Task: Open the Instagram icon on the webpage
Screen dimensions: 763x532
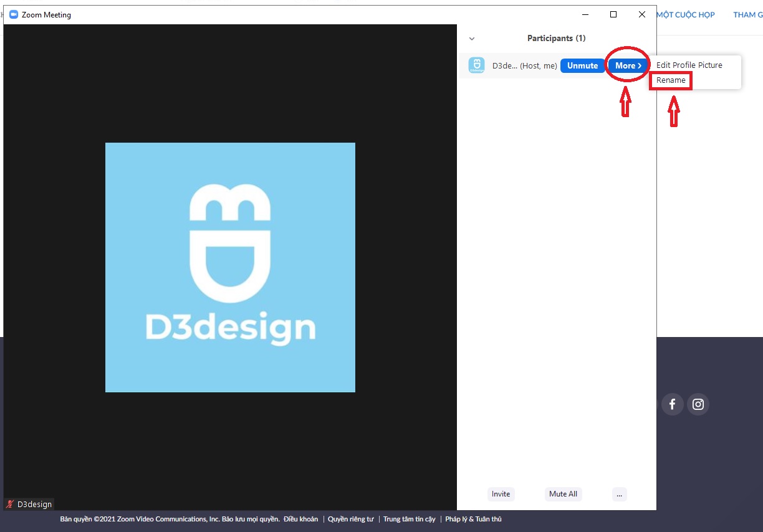Action: [698, 404]
